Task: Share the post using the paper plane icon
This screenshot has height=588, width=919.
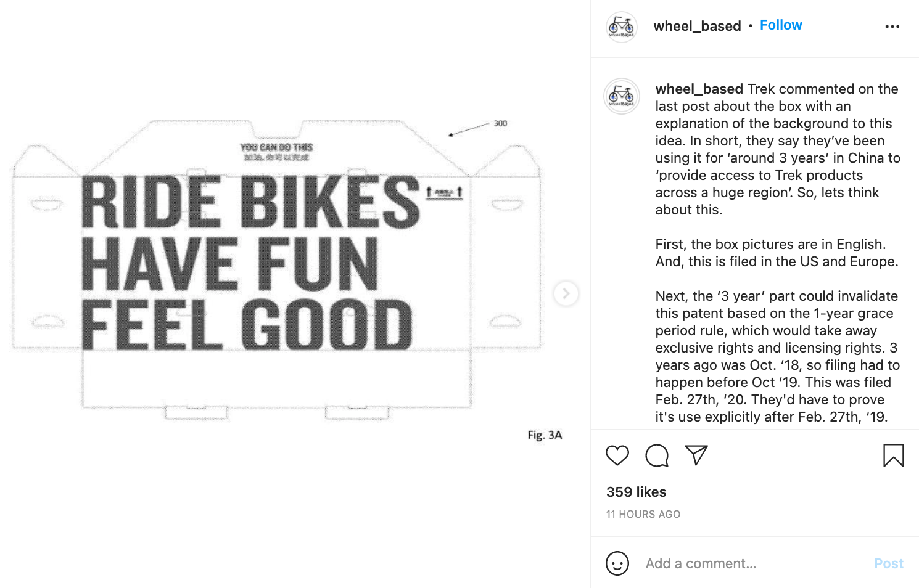Action: click(x=696, y=455)
